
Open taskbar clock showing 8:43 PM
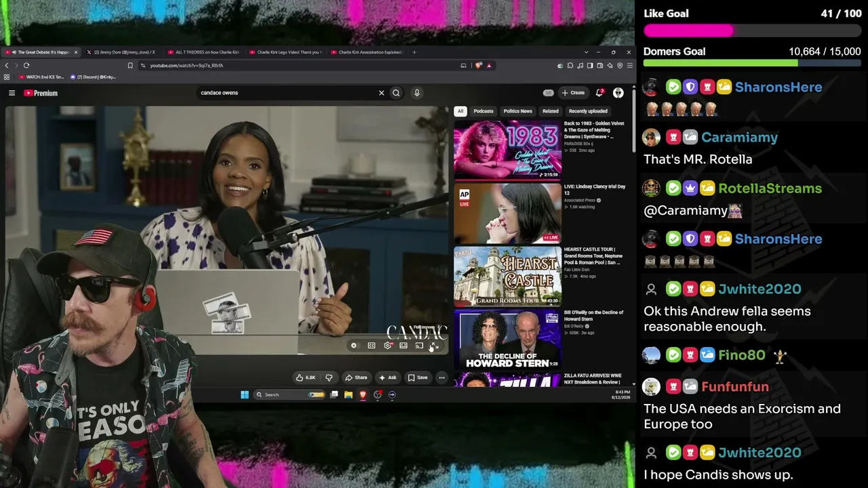tap(622, 394)
